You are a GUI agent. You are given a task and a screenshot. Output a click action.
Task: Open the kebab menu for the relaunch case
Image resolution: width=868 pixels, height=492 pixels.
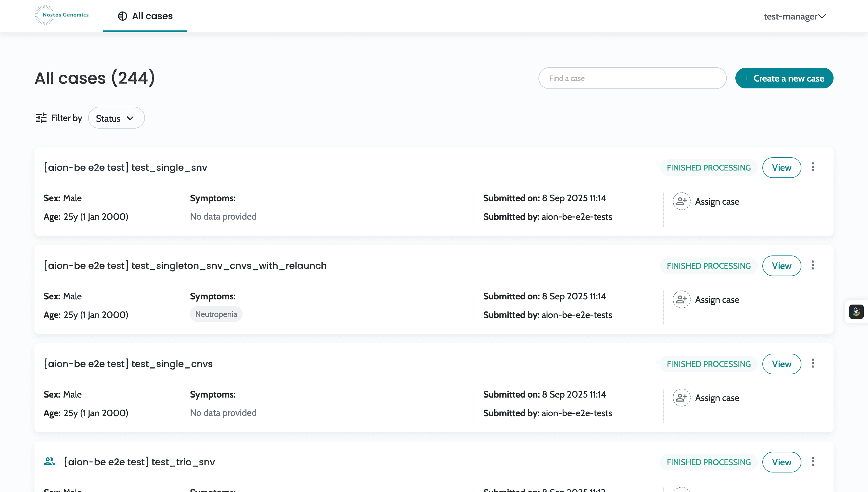pyautogui.click(x=813, y=265)
